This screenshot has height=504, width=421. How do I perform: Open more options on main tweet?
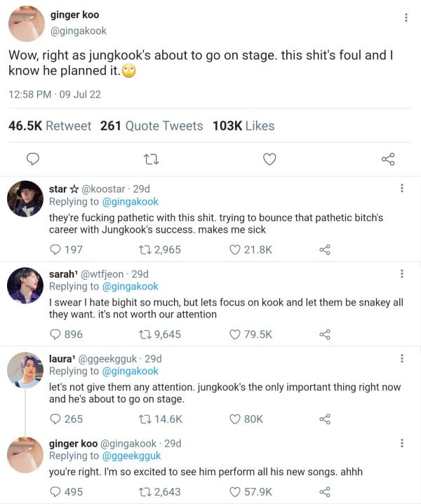pyautogui.click(x=406, y=18)
